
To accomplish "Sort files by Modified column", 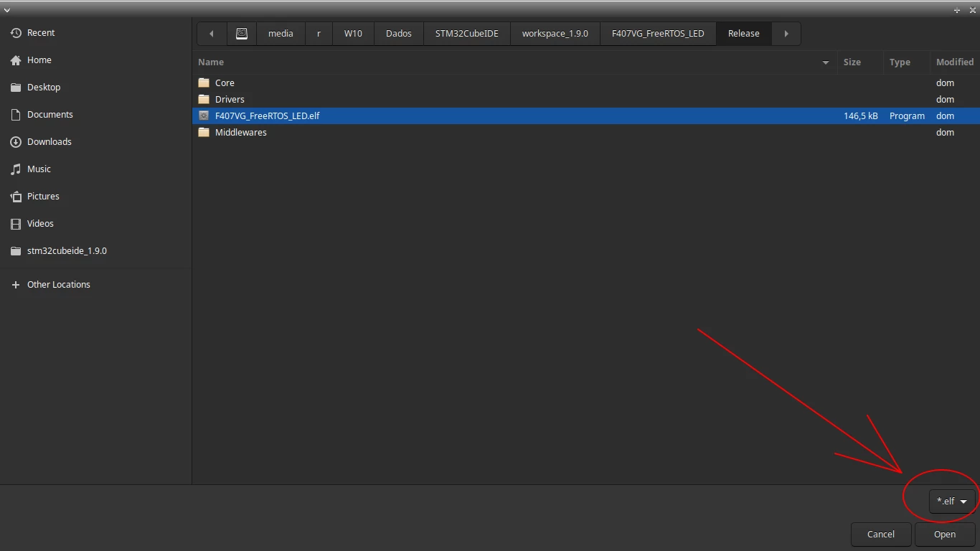I will tap(955, 62).
